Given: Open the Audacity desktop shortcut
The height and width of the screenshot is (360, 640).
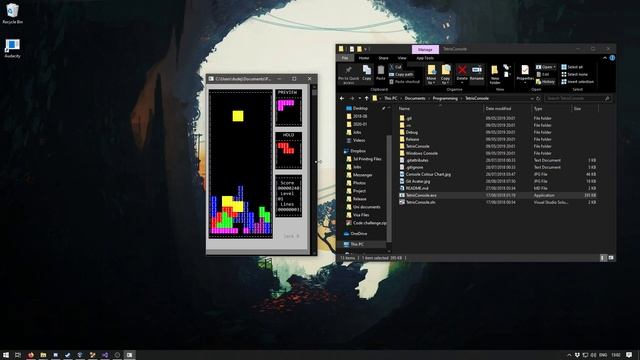Looking at the screenshot, I should pyautogui.click(x=12, y=48).
